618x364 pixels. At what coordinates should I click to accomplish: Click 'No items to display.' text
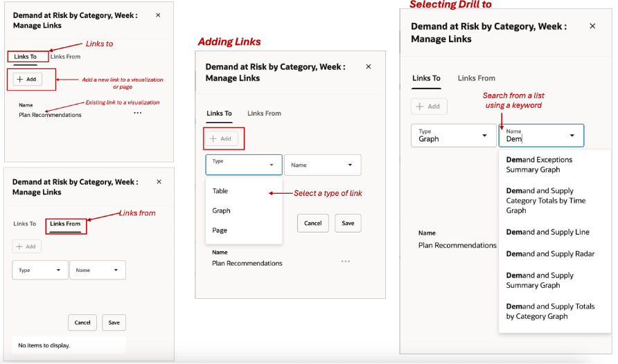coord(44,345)
